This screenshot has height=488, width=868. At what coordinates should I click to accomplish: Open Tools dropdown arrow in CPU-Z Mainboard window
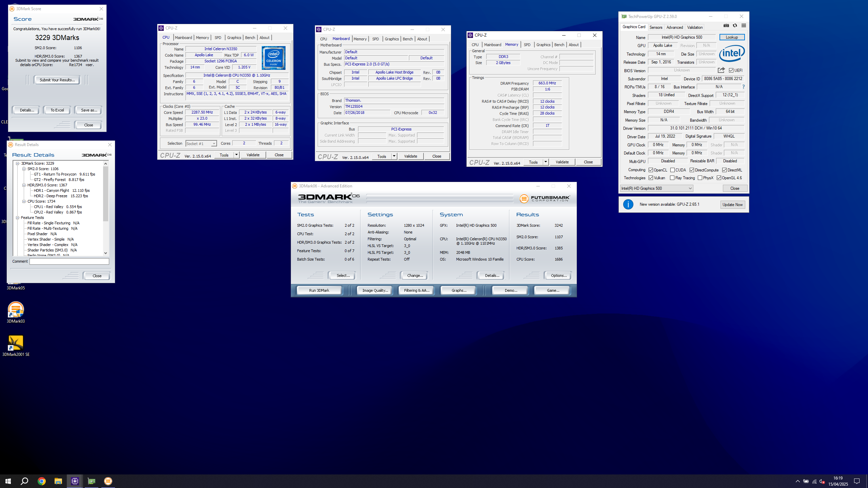pyautogui.click(x=394, y=156)
